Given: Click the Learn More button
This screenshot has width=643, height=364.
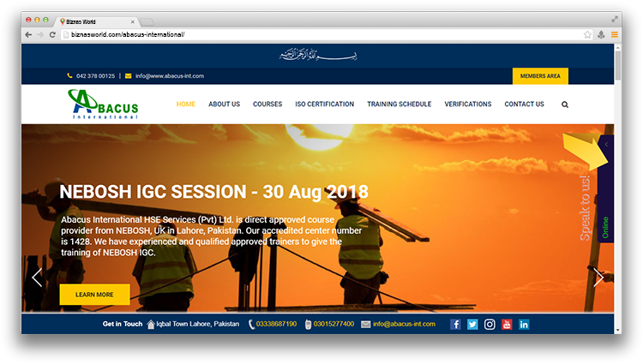Looking at the screenshot, I should (94, 295).
